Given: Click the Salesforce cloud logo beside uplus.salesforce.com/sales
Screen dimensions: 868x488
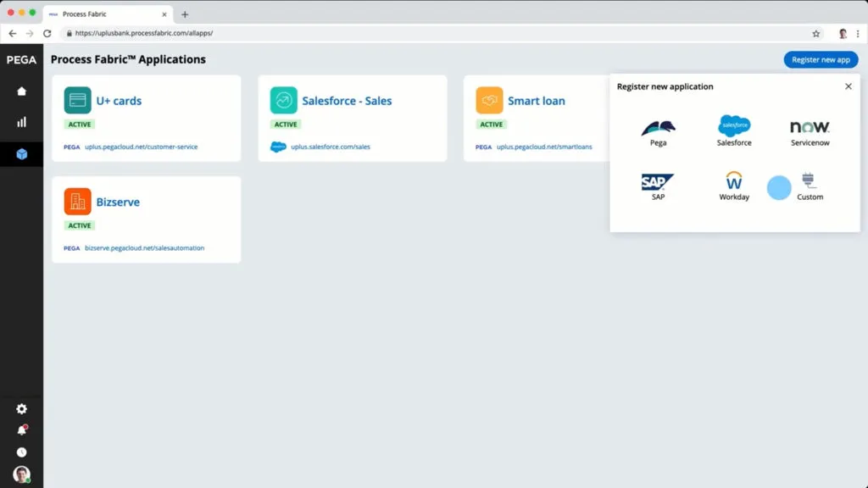Looking at the screenshot, I should click(278, 147).
